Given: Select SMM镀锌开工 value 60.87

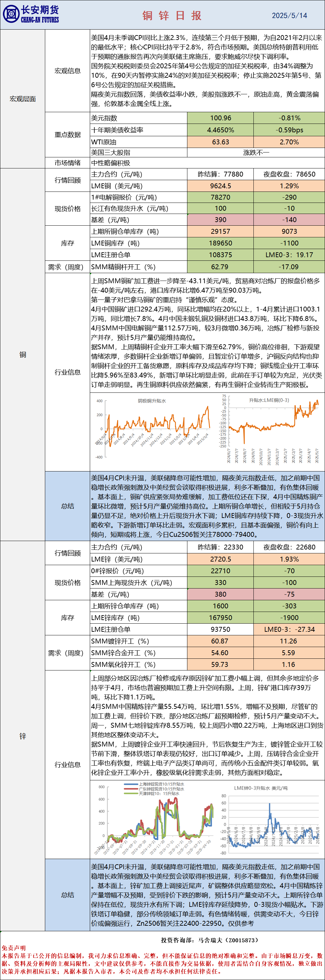Looking at the screenshot, I should (220, 641).
